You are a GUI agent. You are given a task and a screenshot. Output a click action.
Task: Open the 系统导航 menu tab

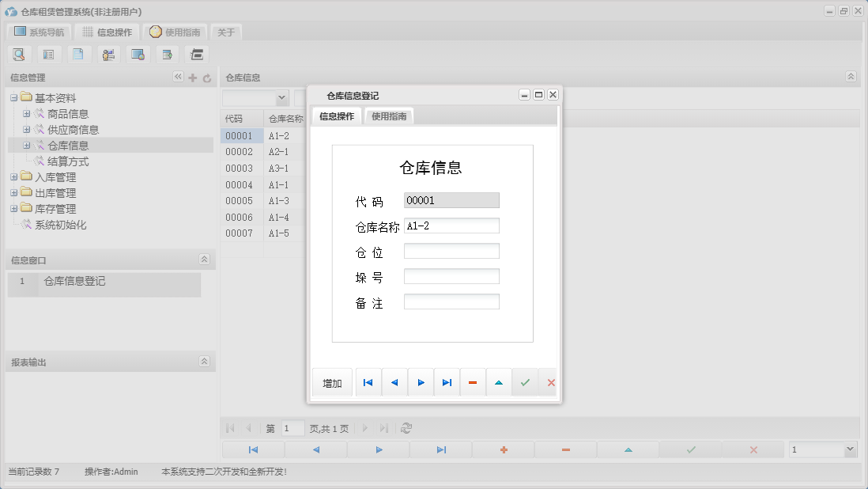click(x=39, y=32)
